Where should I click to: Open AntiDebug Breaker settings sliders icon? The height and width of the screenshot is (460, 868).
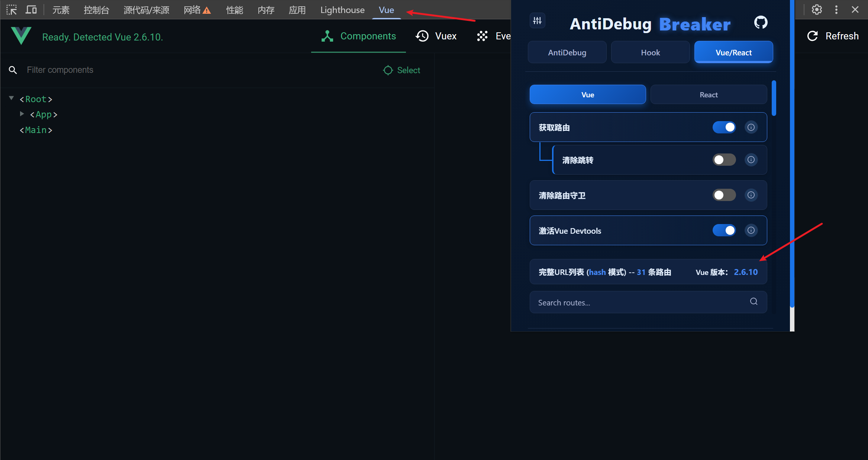click(x=537, y=21)
